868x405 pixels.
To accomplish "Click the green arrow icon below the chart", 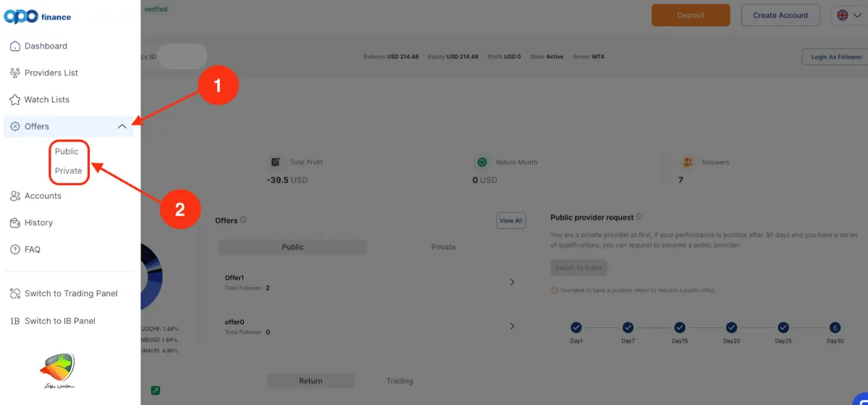I will [156, 391].
